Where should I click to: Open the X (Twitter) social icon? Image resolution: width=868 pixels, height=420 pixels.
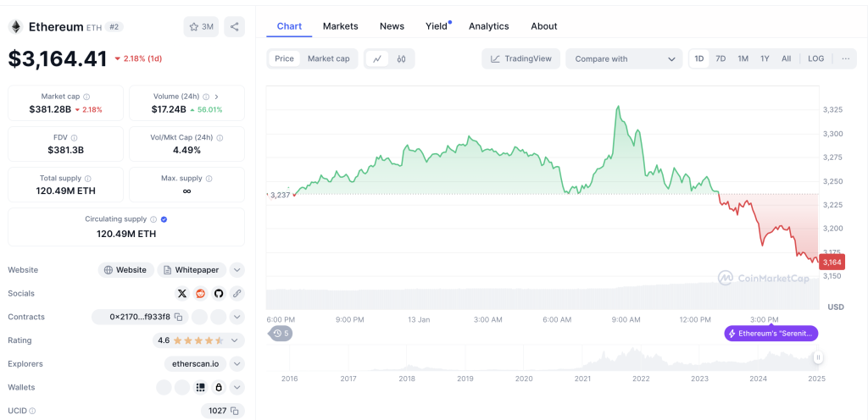tap(182, 294)
